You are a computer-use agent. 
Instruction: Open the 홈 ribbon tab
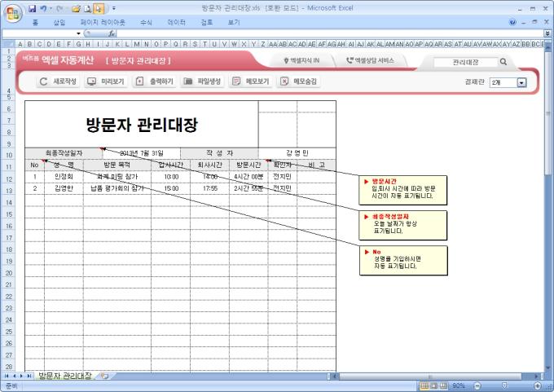point(35,22)
